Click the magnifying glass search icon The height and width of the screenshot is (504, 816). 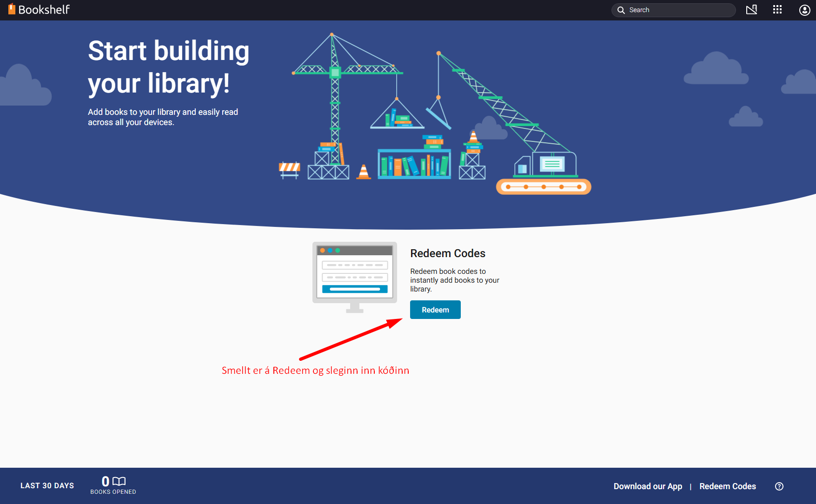coord(621,10)
